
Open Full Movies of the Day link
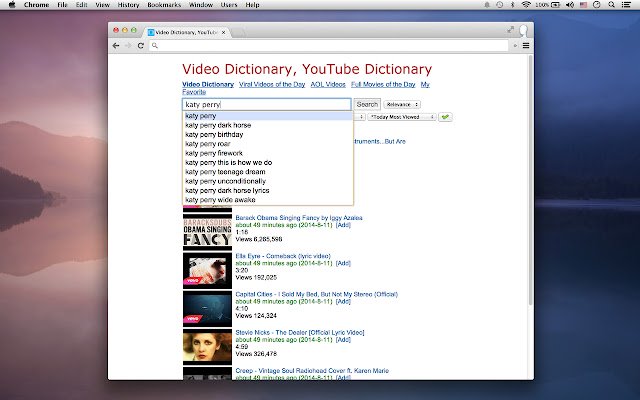[383, 84]
